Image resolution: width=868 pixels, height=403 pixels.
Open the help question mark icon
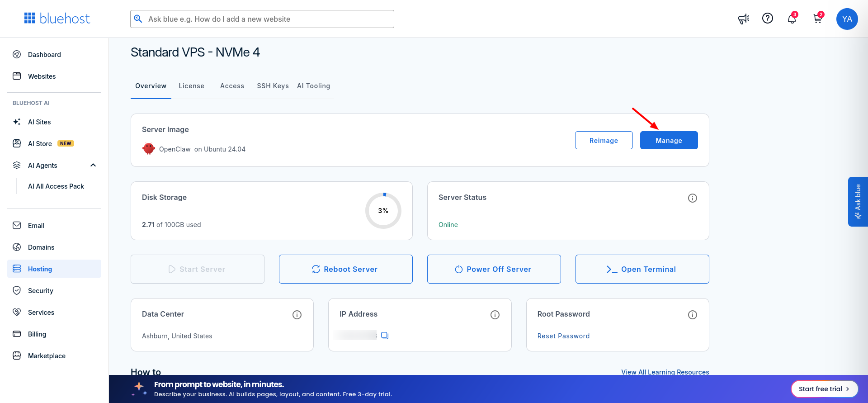pyautogui.click(x=768, y=18)
